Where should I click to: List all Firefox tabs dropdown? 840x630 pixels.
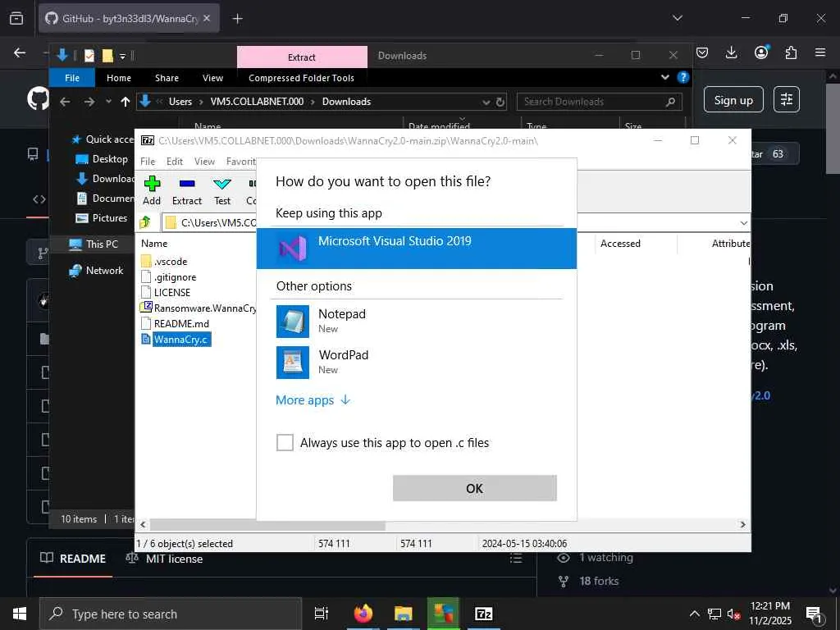(x=677, y=18)
